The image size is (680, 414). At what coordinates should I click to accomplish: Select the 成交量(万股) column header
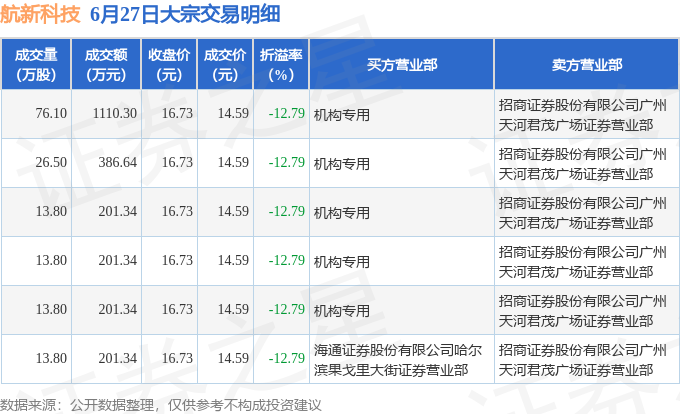36,65
